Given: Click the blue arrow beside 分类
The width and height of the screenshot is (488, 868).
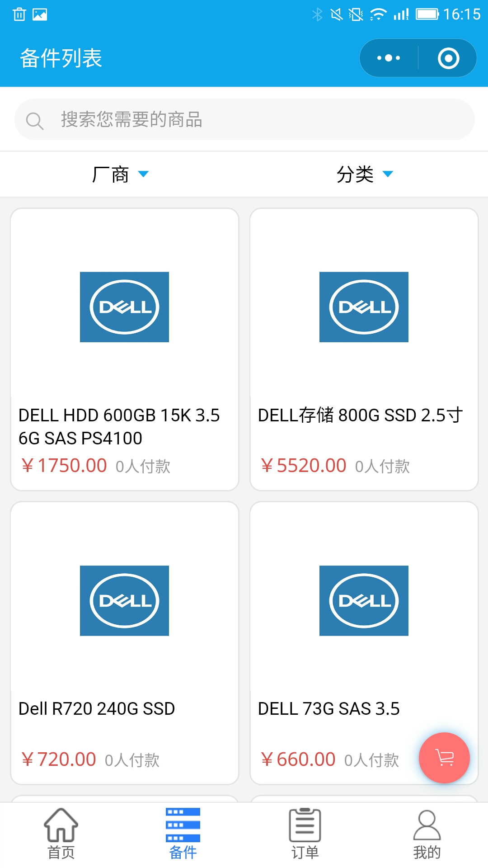Looking at the screenshot, I should point(388,174).
